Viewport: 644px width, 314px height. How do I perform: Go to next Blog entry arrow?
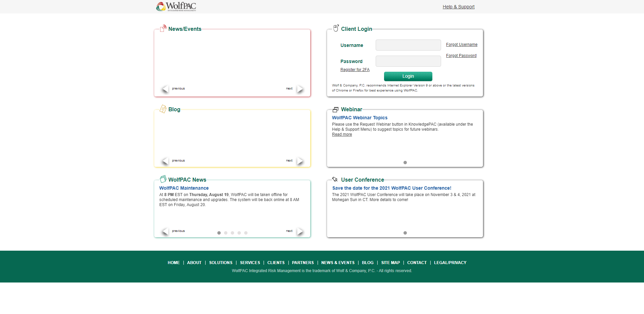coord(300,161)
